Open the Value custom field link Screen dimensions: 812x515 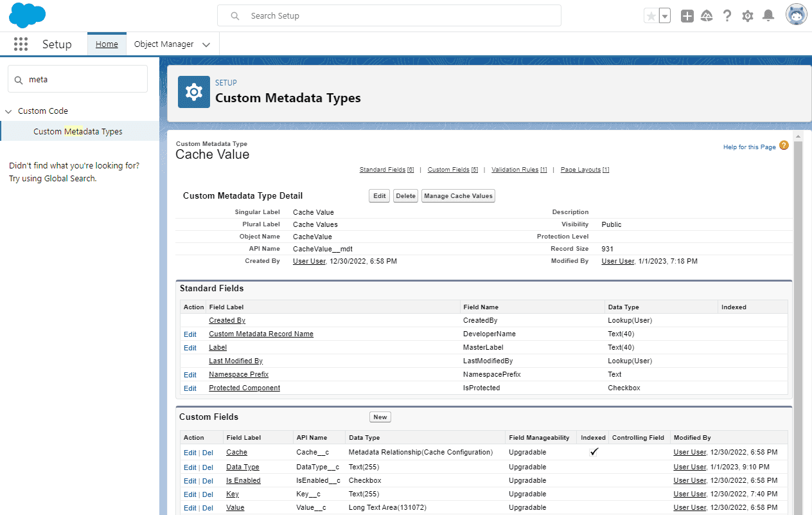(235, 508)
